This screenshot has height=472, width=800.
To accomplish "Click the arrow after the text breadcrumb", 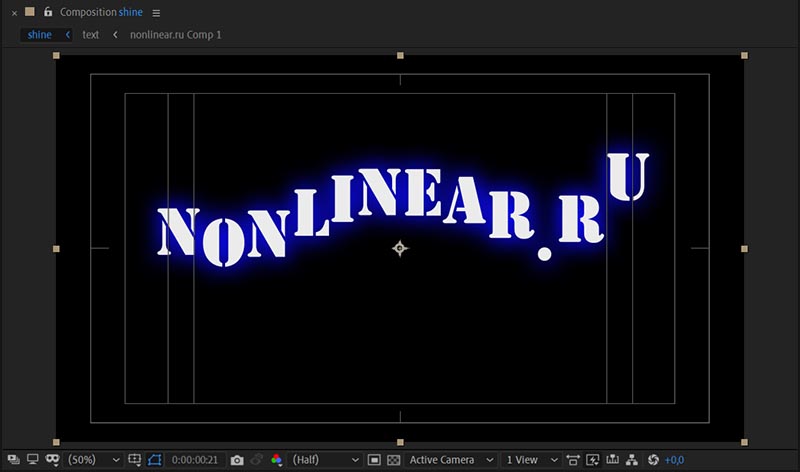I will pos(115,35).
